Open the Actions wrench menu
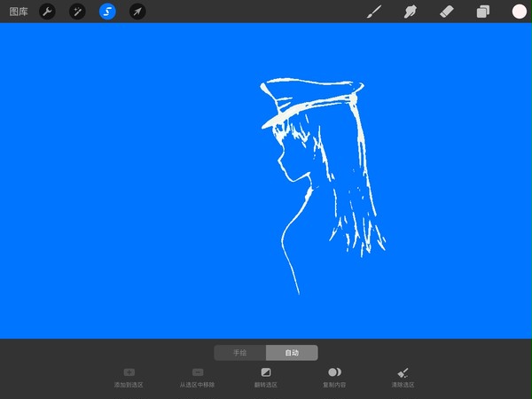Image resolution: width=532 pixels, height=399 pixels. (47, 12)
